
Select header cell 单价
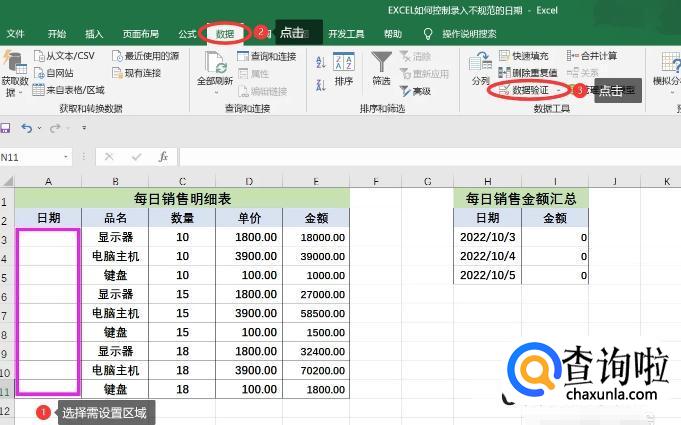pyautogui.click(x=249, y=218)
